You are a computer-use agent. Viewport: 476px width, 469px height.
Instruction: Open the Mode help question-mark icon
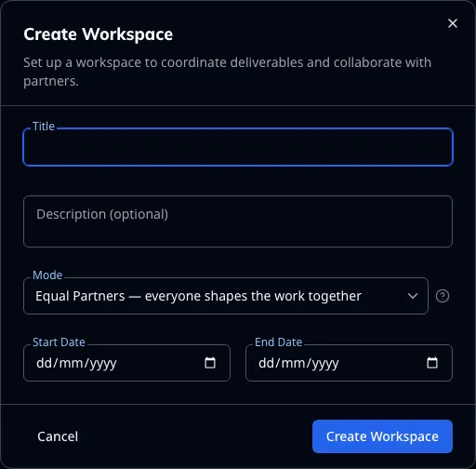443,296
